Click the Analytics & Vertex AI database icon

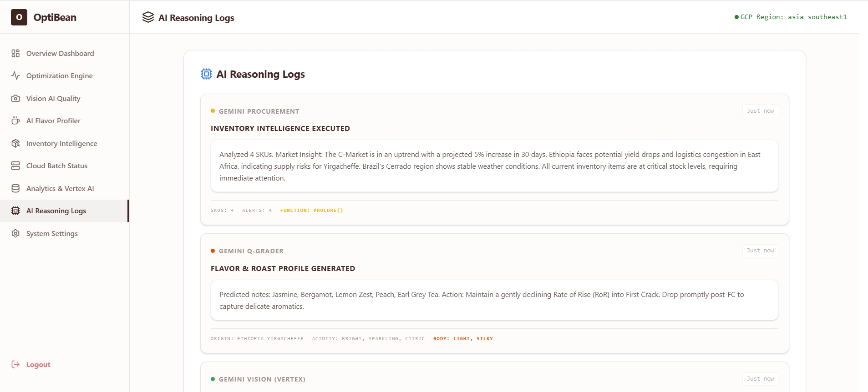point(15,188)
